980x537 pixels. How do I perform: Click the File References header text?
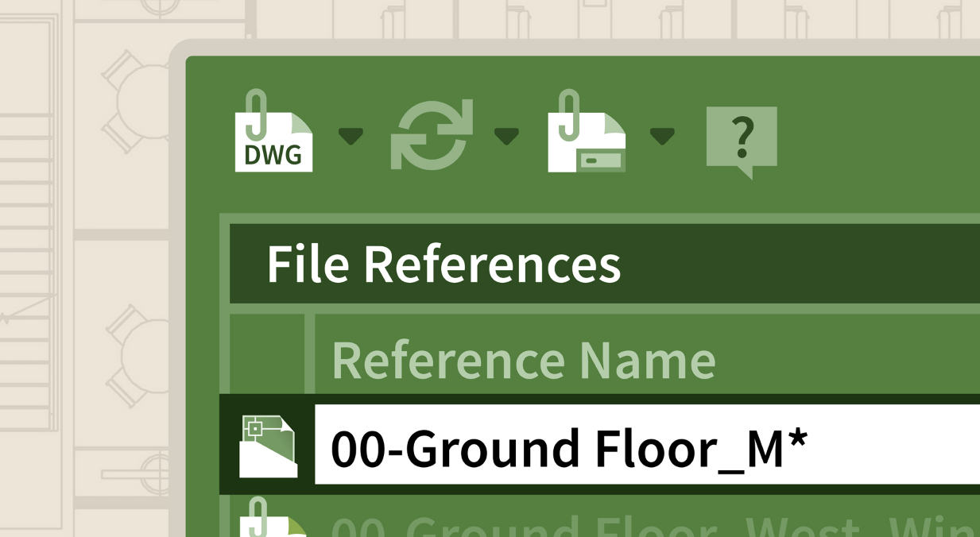click(x=444, y=265)
